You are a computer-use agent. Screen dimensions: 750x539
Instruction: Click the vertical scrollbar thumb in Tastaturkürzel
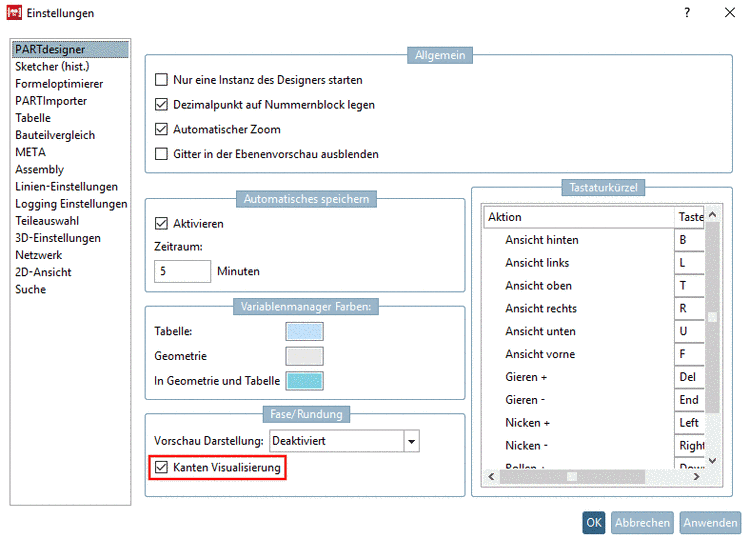(712, 317)
